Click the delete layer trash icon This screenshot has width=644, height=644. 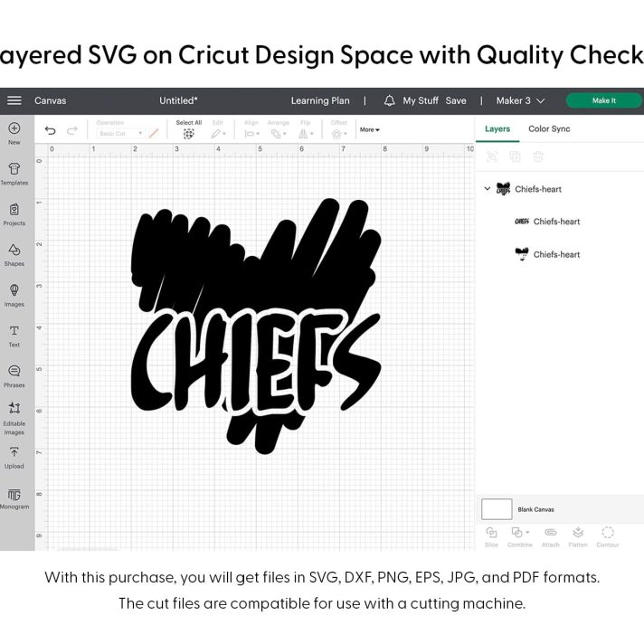(x=538, y=156)
